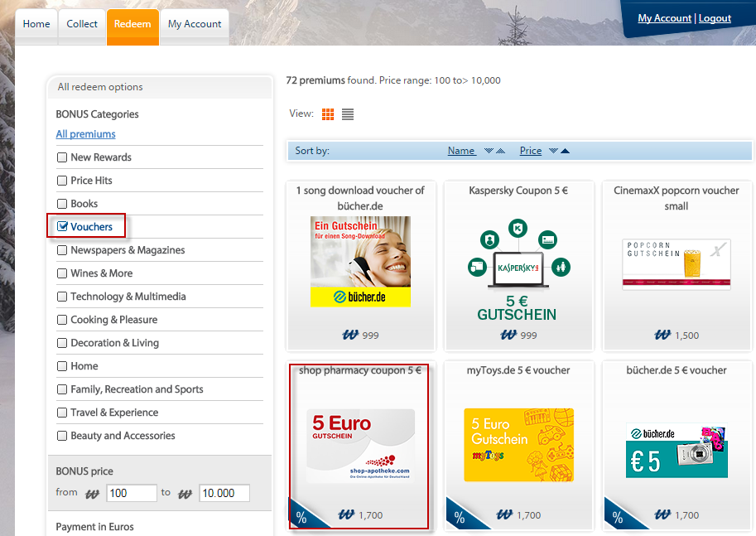
Task: Click title '1 song download voucher of bücher.de'
Action: click(x=360, y=198)
